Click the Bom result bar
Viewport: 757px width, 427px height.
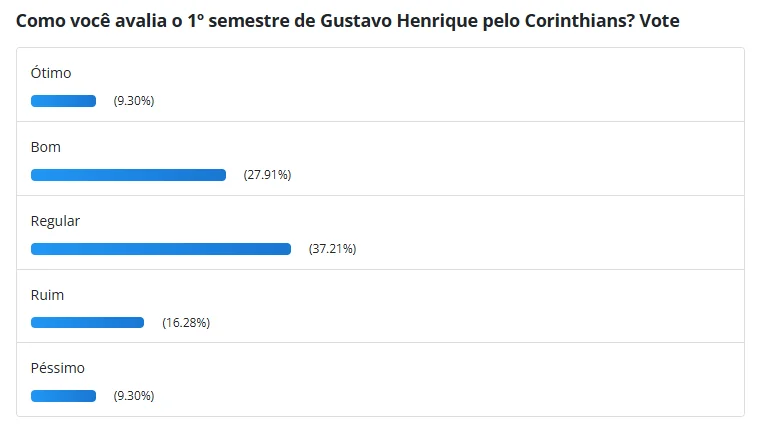(x=128, y=175)
